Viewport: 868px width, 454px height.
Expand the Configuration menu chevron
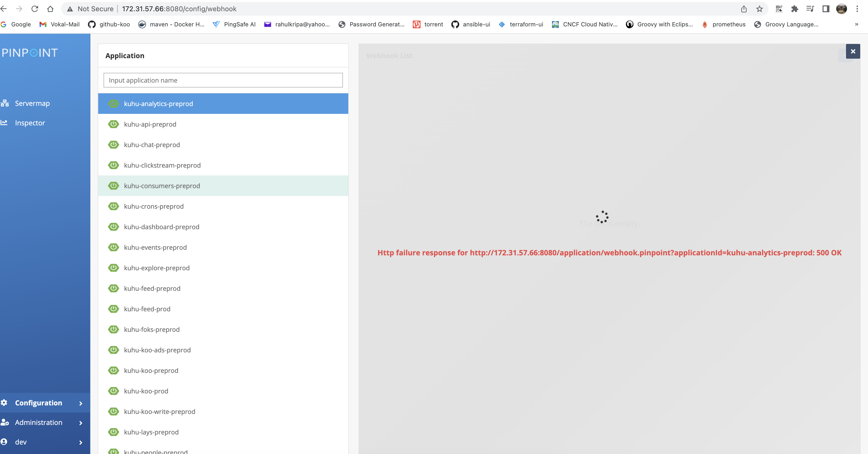pos(81,403)
